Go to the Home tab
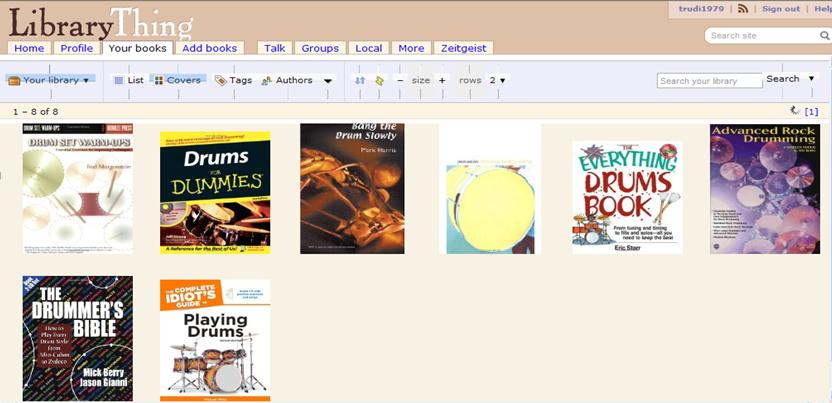832x403 pixels. pos(29,48)
